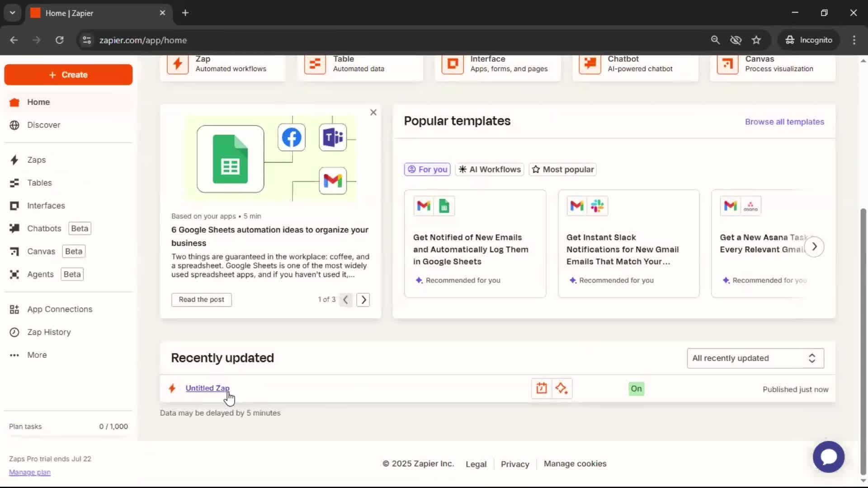
Task: Go back to previous page
Action: 14,40
